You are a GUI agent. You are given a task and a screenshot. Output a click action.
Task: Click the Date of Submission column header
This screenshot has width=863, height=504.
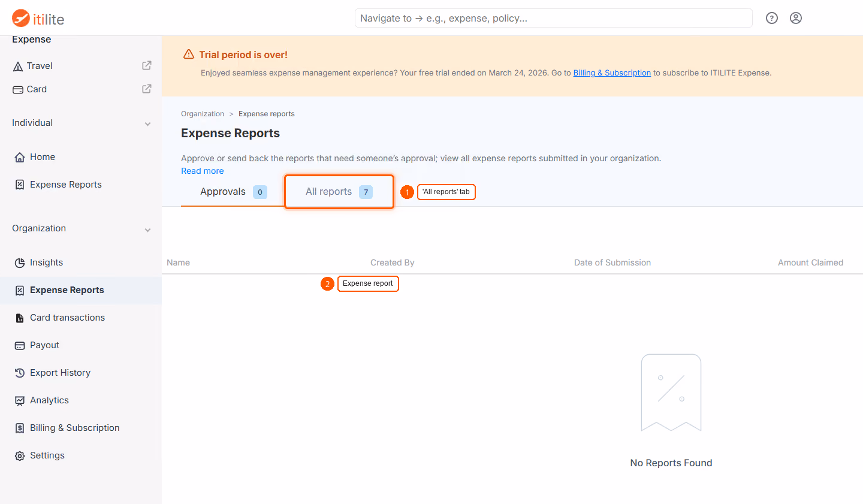point(612,262)
